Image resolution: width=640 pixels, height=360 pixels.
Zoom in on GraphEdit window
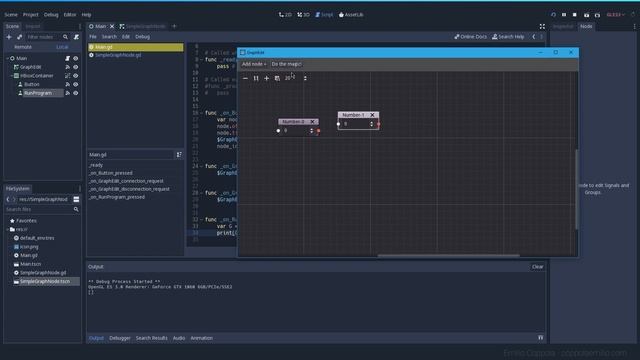pyautogui.click(x=267, y=78)
